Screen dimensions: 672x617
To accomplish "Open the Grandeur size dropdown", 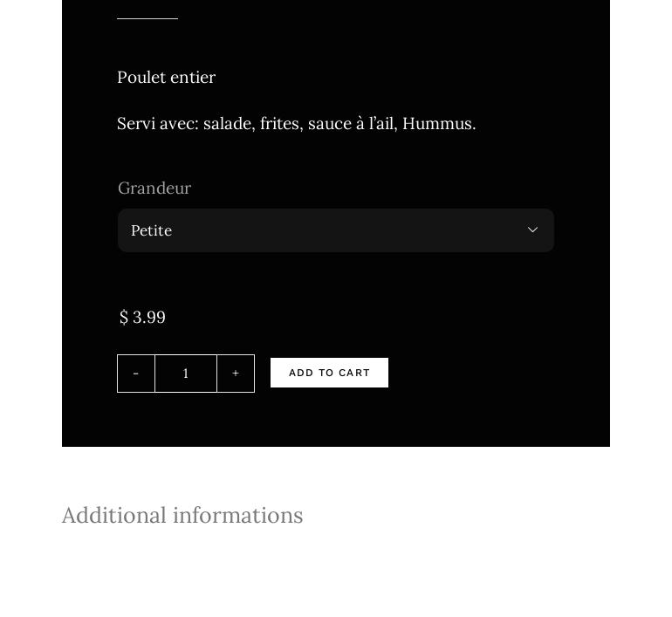I will tap(335, 230).
